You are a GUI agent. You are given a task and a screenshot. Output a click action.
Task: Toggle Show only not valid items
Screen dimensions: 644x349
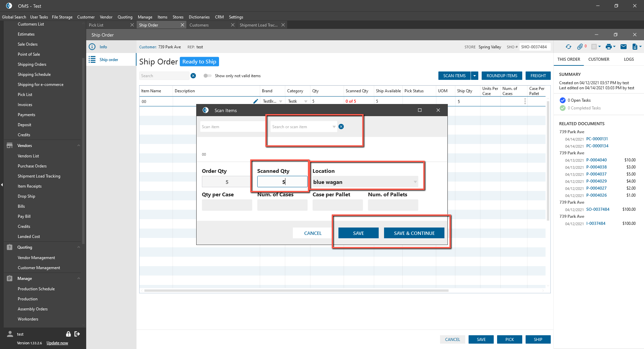pyautogui.click(x=207, y=76)
